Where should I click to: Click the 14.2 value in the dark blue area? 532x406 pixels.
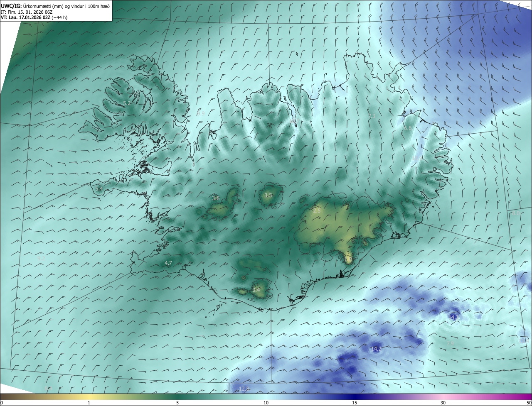coord(376,349)
